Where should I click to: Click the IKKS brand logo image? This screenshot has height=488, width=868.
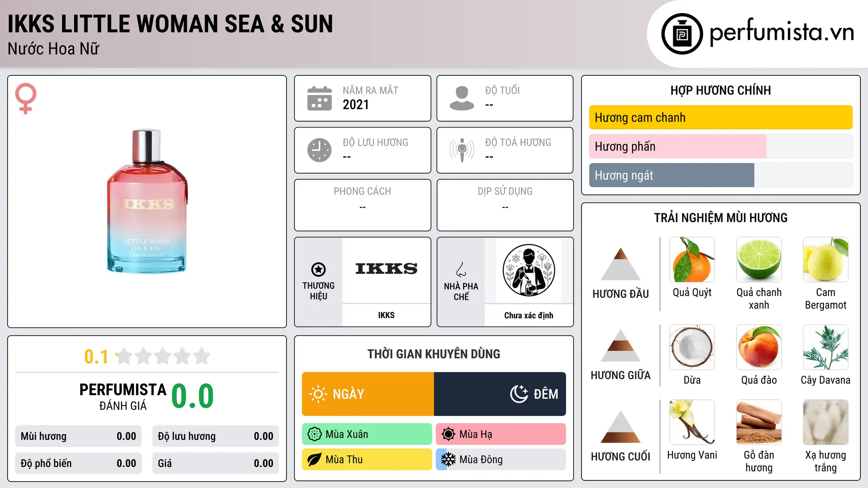point(386,269)
